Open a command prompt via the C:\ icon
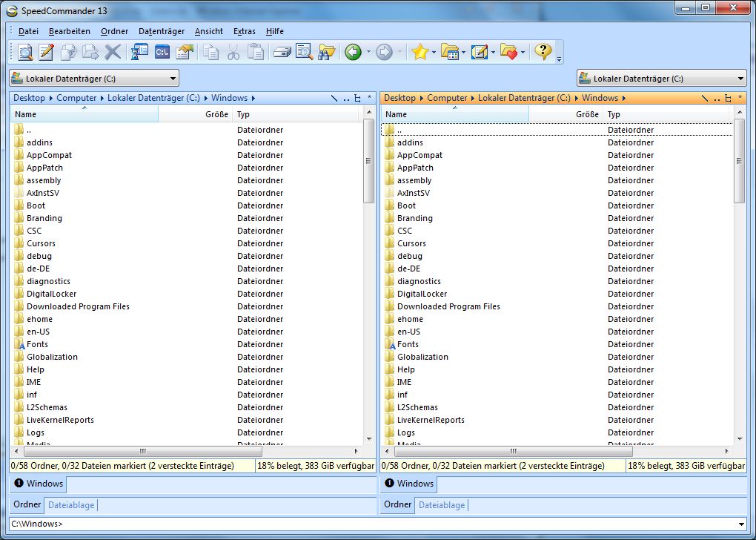 (x=162, y=52)
